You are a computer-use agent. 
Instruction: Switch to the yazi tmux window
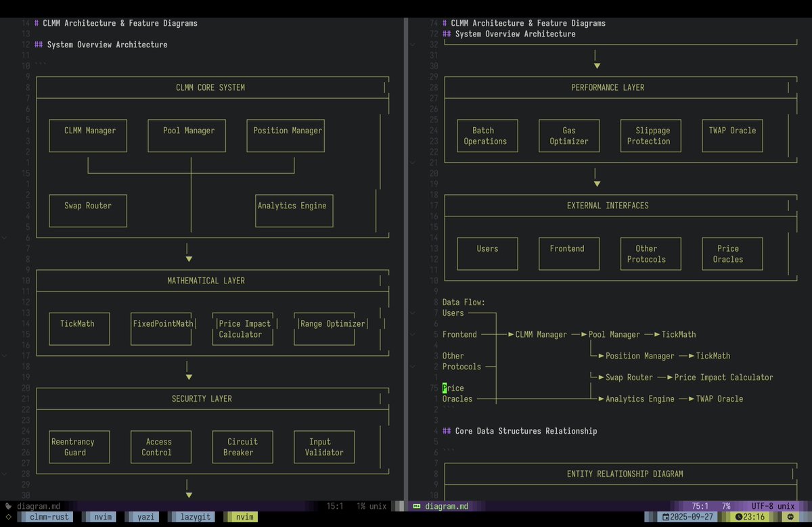click(x=143, y=517)
